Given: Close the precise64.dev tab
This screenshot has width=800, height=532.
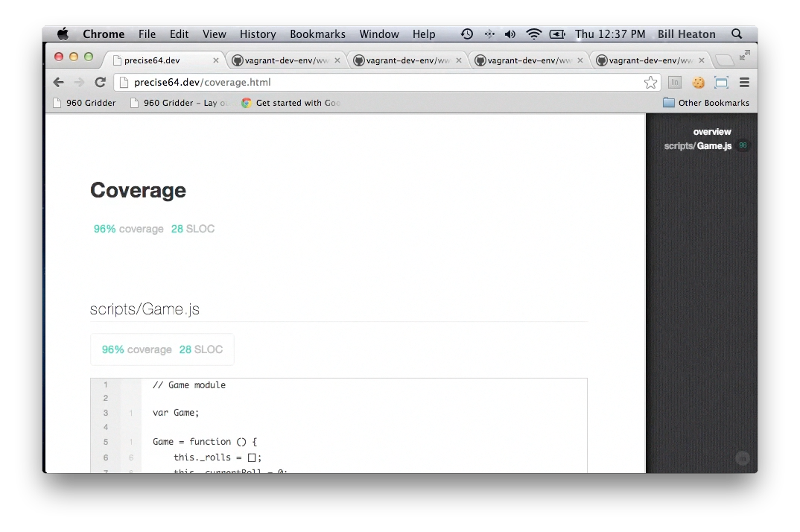Looking at the screenshot, I should [217, 60].
